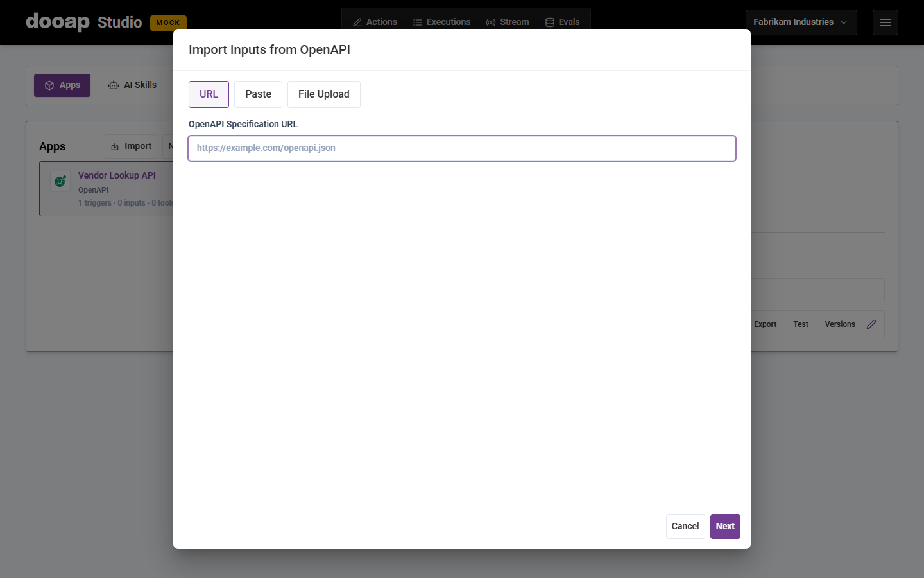The width and height of the screenshot is (924, 578).
Task: Switch to the Paste tab
Action: 258,94
